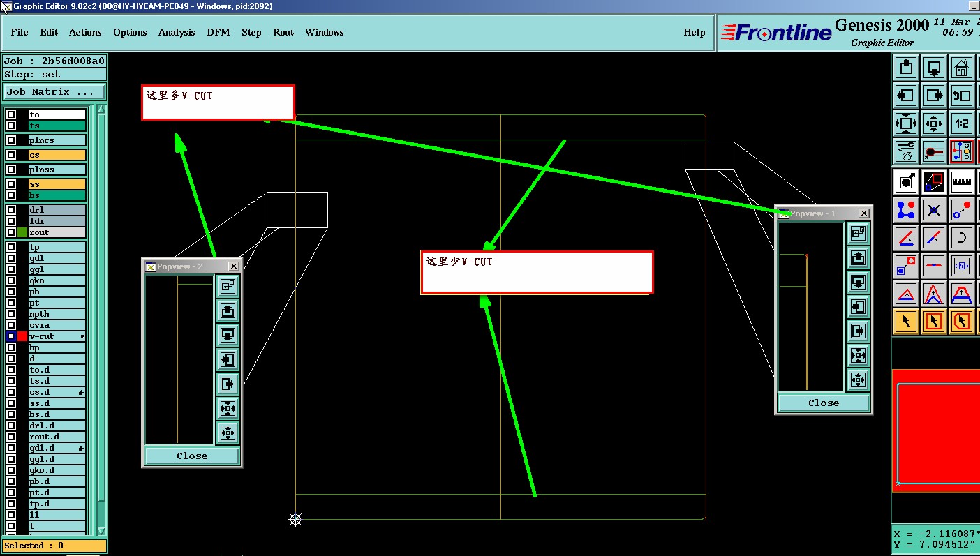Open the Analysis menu
Screen dimensions: 980x556
(177, 32)
